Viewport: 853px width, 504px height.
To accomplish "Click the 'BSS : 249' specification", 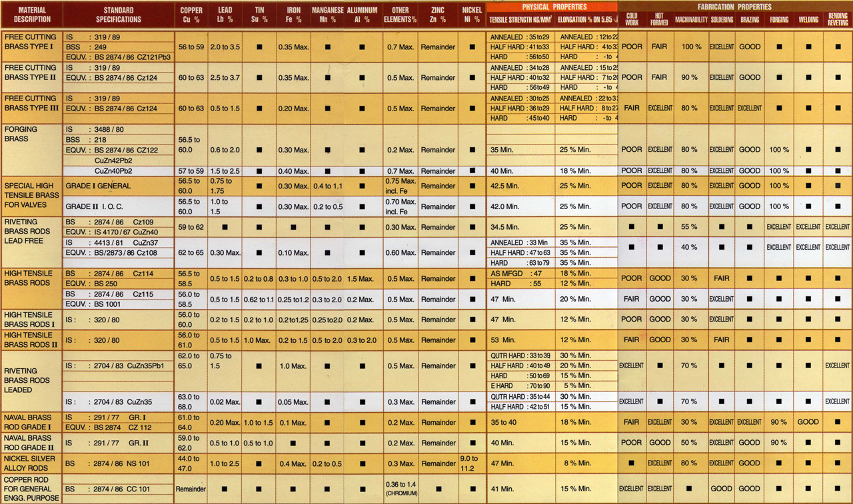I will (86, 47).
